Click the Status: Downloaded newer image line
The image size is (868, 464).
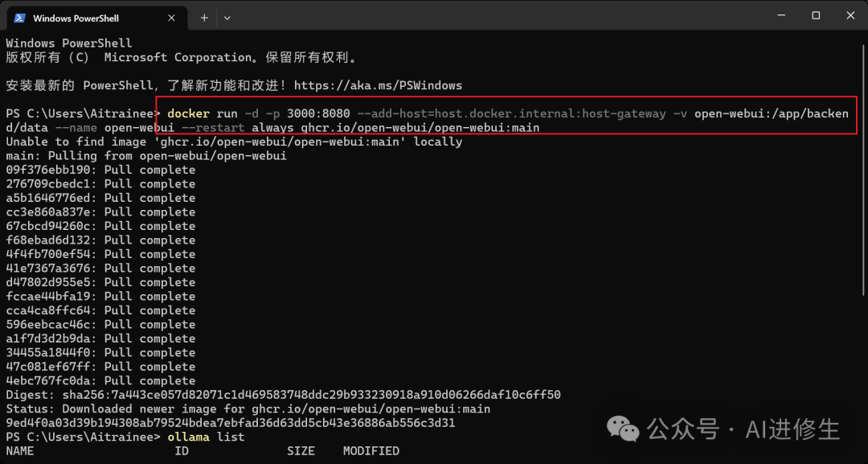click(248, 409)
